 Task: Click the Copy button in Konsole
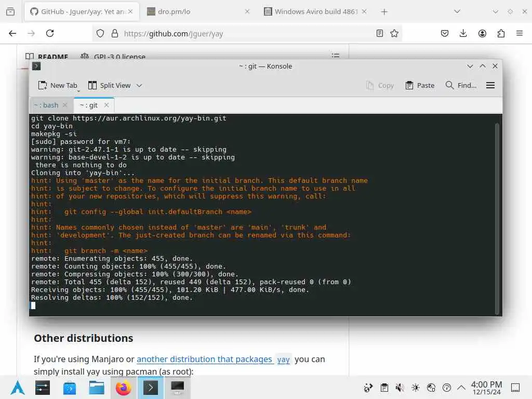pos(380,86)
